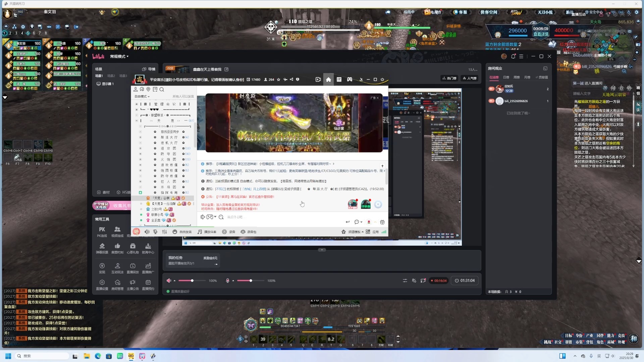Image resolution: width=644 pixels, height=362 pixels.
Task: Expand the 帮派大厅 channel node
Action: [140, 137]
